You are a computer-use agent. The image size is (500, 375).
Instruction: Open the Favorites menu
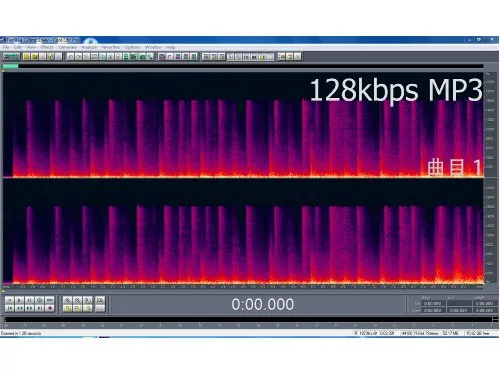click(x=110, y=47)
